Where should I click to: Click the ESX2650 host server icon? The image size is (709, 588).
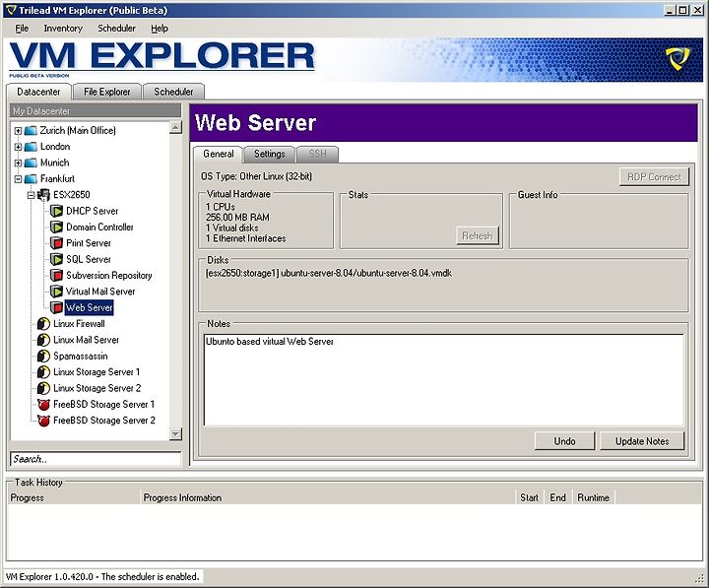coord(43,195)
